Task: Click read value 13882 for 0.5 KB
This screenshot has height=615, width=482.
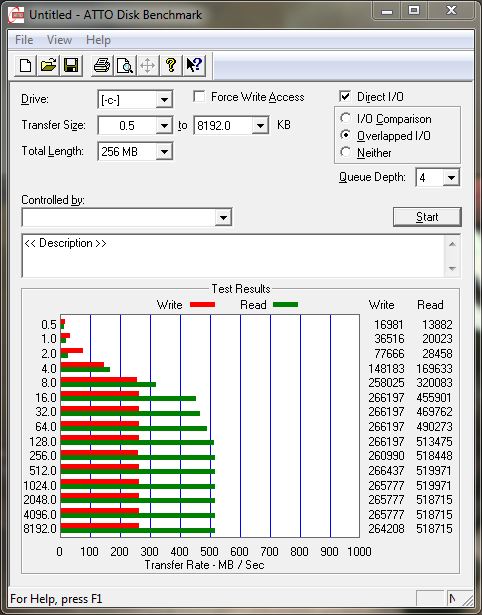Action: coord(437,324)
